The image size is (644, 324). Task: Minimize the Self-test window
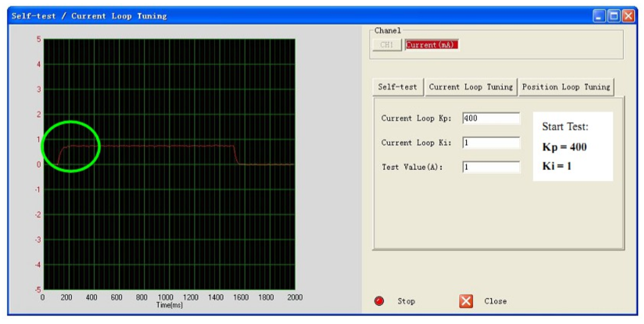tap(599, 16)
